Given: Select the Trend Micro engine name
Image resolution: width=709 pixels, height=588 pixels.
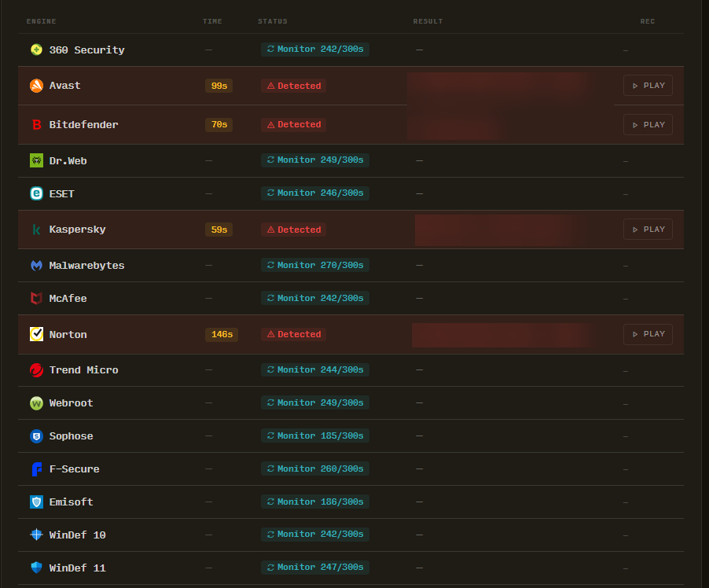Looking at the screenshot, I should click(83, 370).
